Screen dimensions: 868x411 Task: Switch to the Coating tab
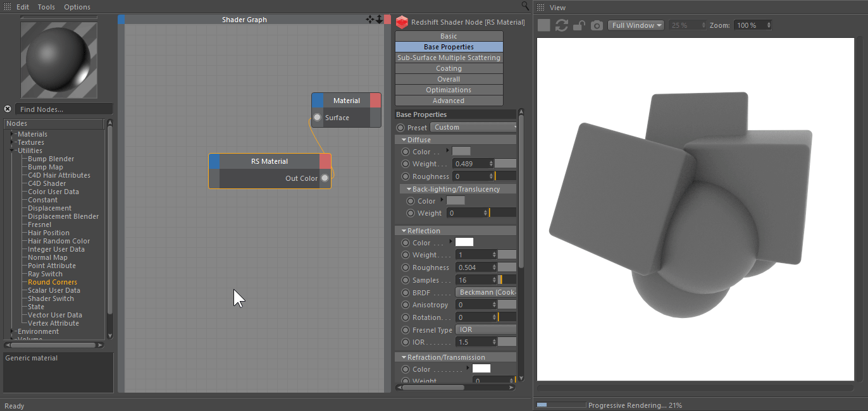tap(449, 68)
